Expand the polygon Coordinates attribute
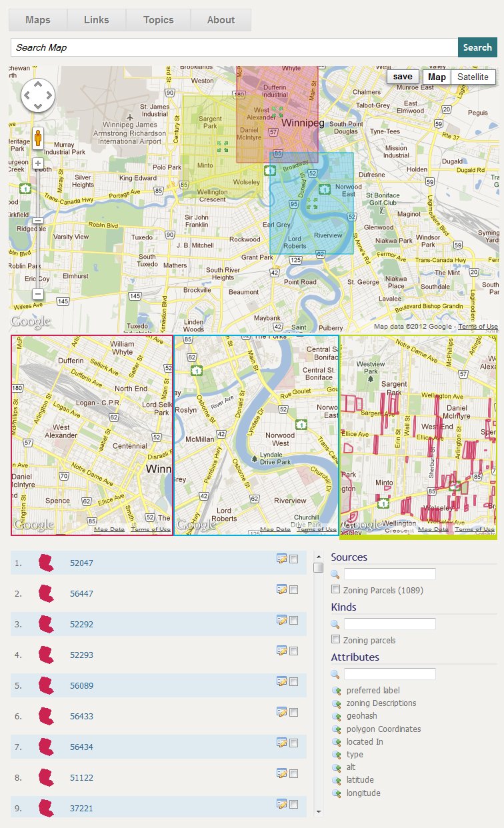This screenshot has width=504, height=828. pos(336,729)
